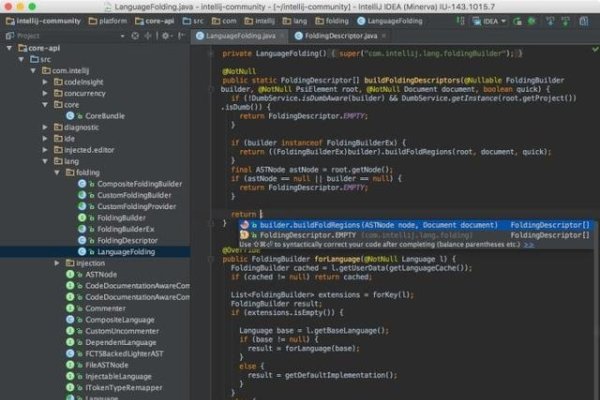Collapse the src folder node
Image resolution: width=600 pixels, height=400 pixels.
pos(21,59)
